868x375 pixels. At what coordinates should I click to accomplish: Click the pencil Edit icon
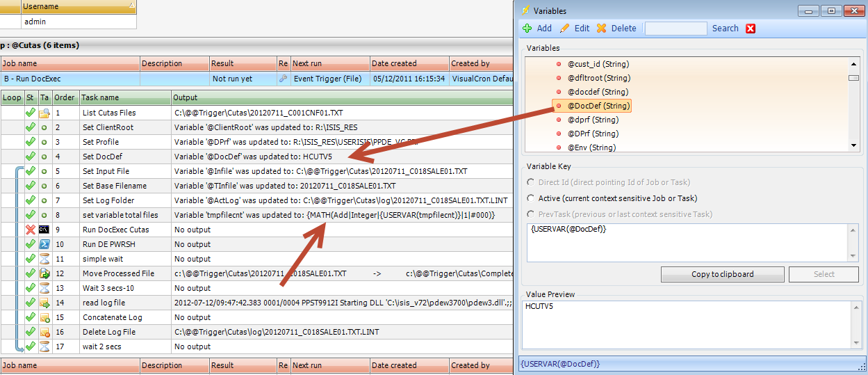(x=565, y=29)
